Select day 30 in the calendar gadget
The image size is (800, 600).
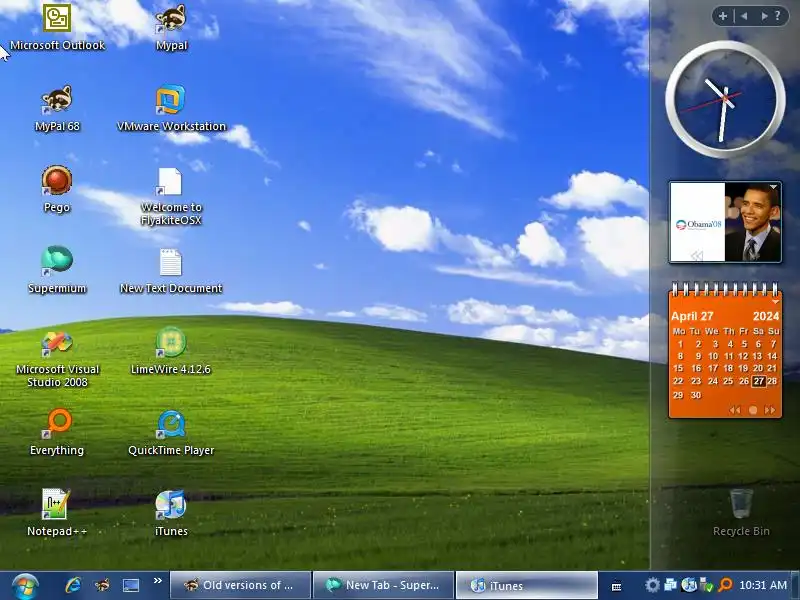click(x=696, y=395)
